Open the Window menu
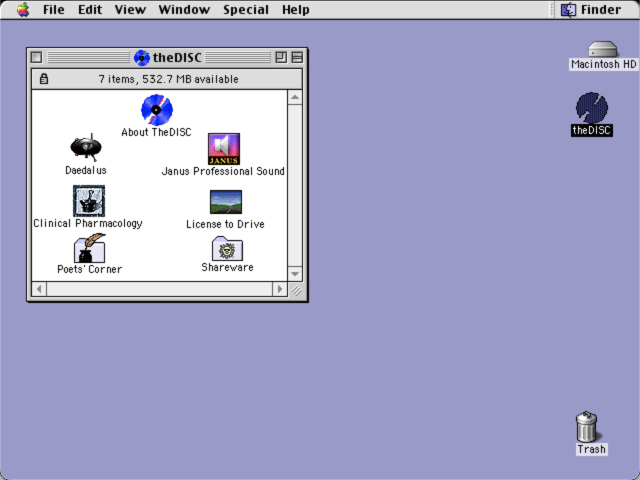 [x=184, y=9]
